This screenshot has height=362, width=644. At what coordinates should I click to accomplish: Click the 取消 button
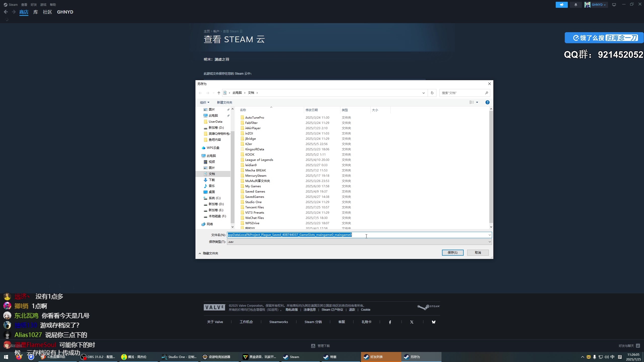(x=478, y=253)
